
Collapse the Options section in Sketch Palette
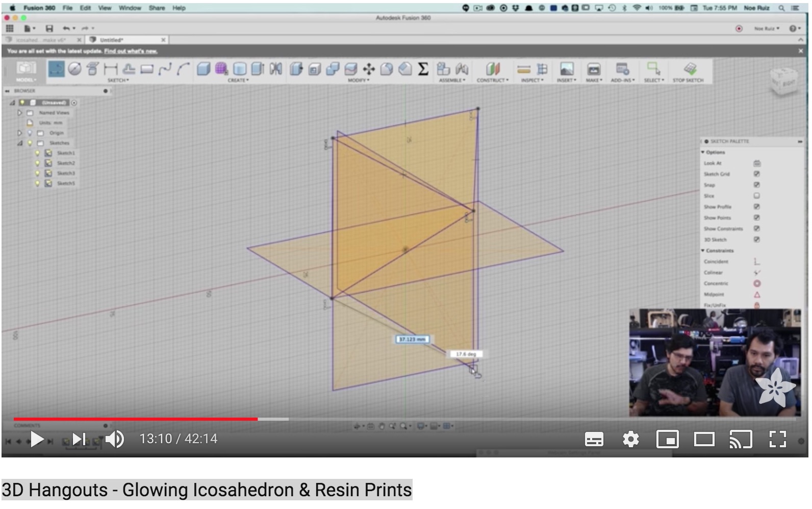coord(703,152)
